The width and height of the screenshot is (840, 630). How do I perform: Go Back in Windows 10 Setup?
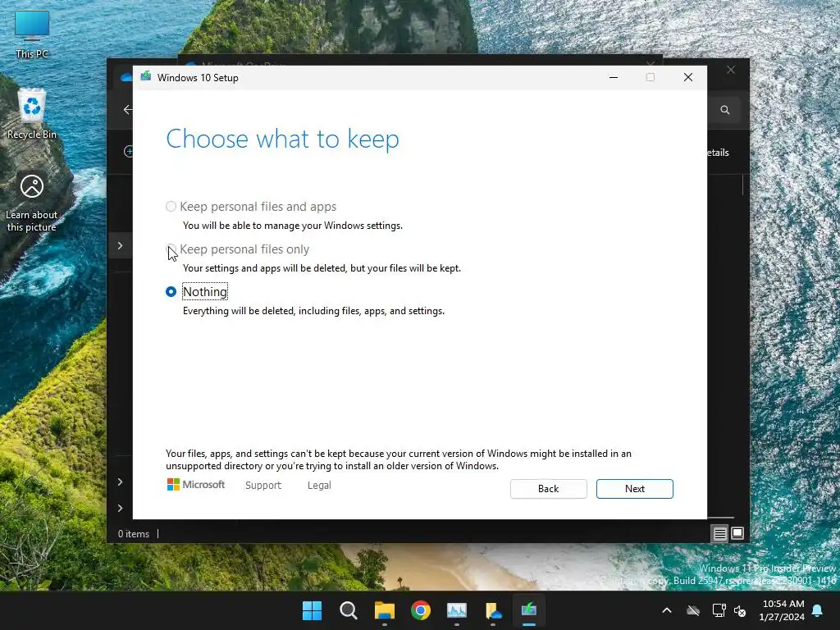click(548, 489)
